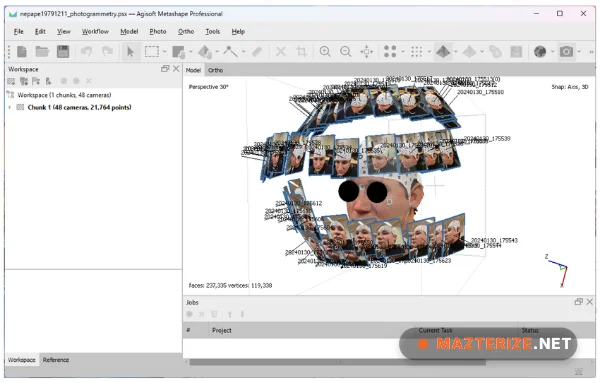Toggle the shaded model pyramid view
The height and width of the screenshot is (383, 600).
443,51
